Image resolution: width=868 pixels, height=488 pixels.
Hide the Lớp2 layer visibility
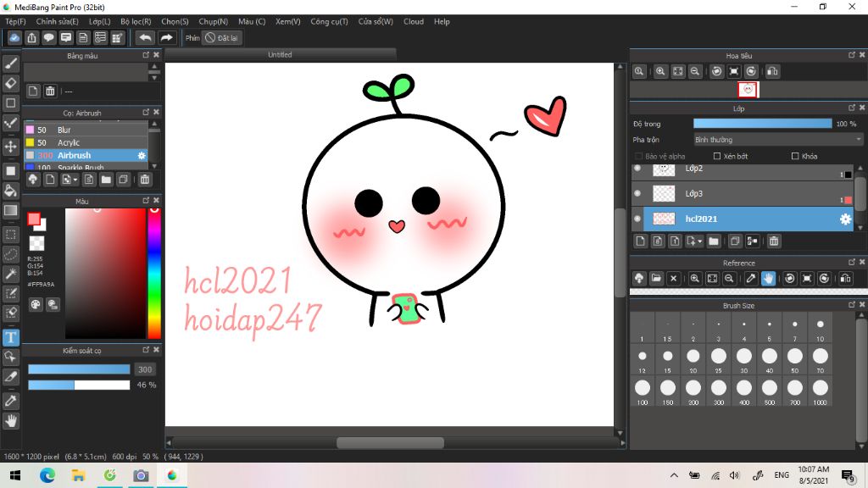coord(637,169)
